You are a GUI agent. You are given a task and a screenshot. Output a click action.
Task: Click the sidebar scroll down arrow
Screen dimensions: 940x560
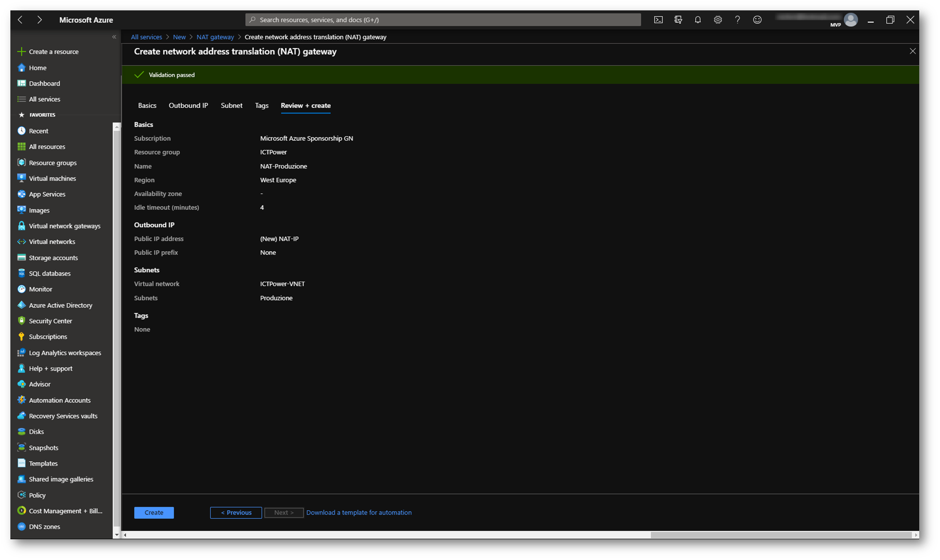point(117,535)
